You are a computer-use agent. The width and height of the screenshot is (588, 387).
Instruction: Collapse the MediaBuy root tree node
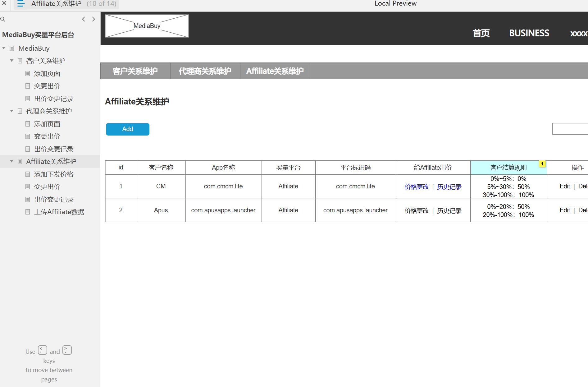pos(4,48)
